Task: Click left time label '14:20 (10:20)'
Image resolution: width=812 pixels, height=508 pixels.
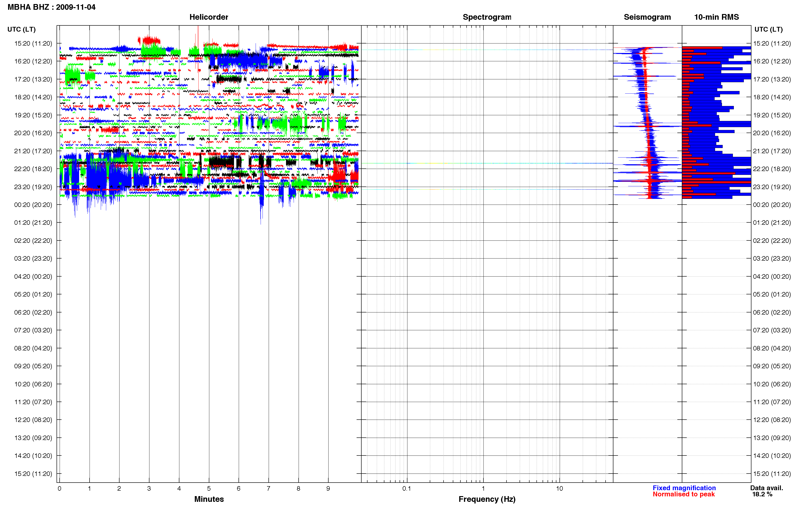Action: [33, 455]
